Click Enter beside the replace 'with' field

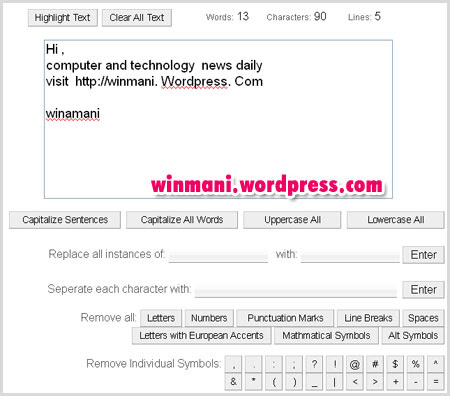[x=423, y=255]
